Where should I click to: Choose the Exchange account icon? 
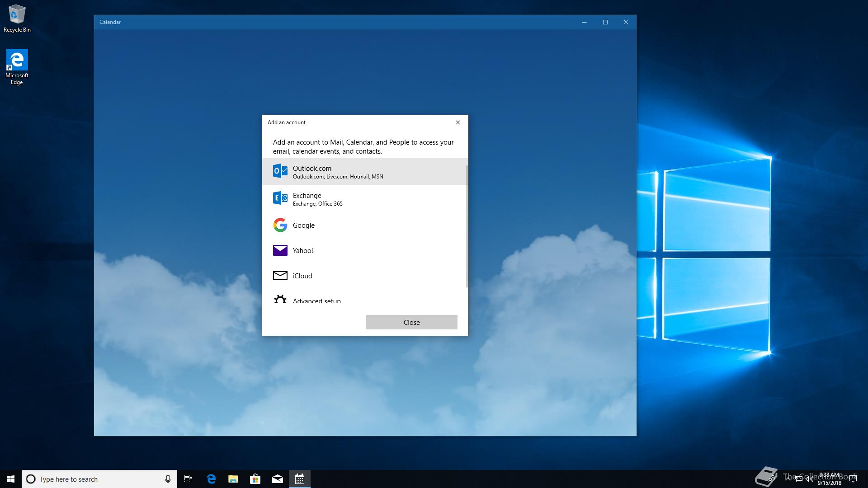[280, 198]
